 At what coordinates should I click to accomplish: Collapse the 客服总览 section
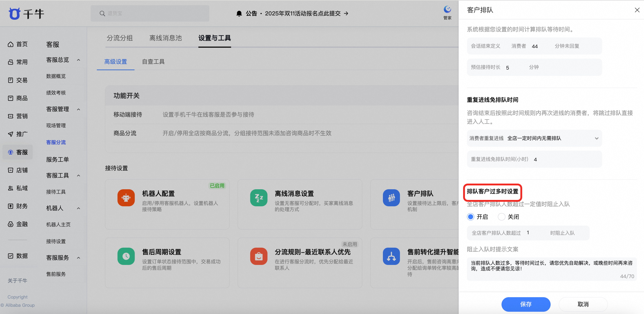(x=78, y=60)
